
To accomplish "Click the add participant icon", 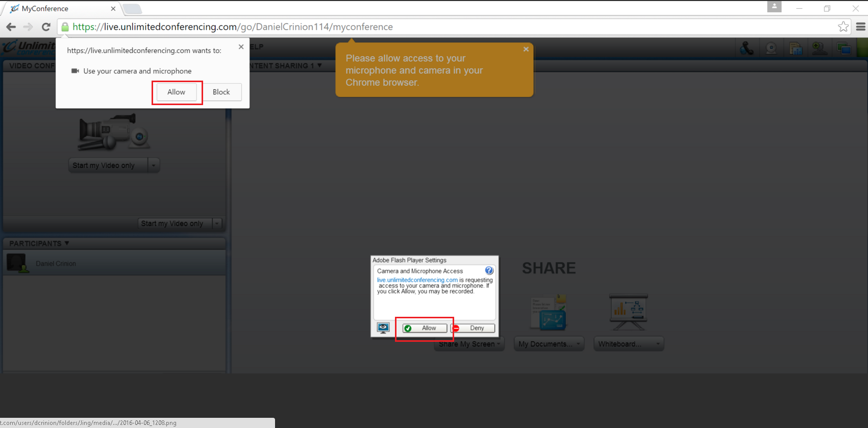I will (x=820, y=48).
